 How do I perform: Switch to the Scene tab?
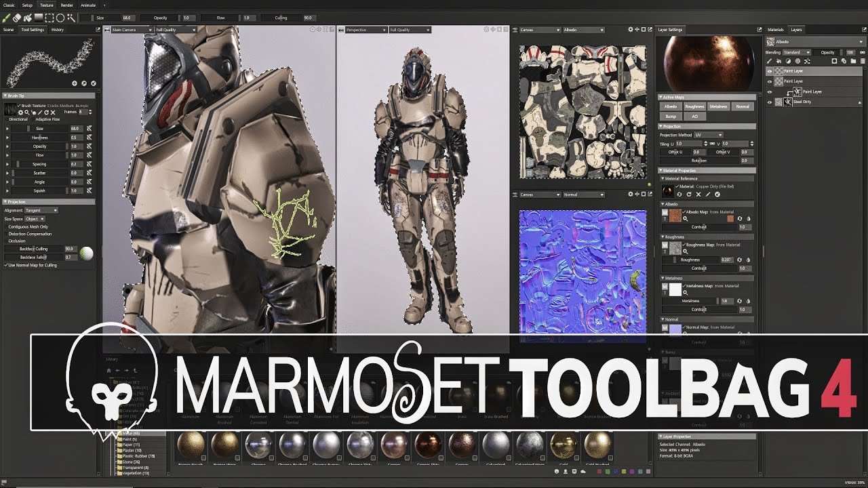pos(9,30)
